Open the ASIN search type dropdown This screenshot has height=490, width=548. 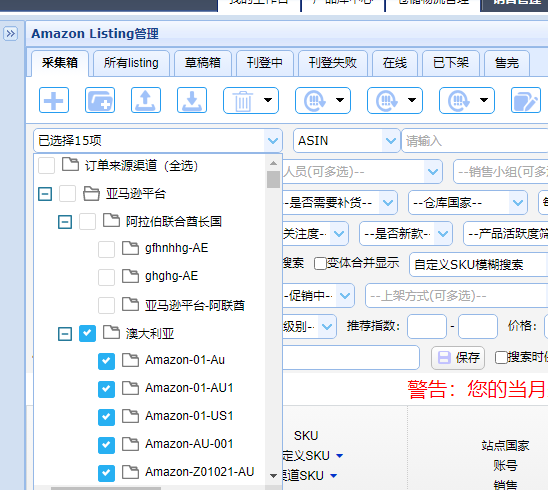click(346, 140)
